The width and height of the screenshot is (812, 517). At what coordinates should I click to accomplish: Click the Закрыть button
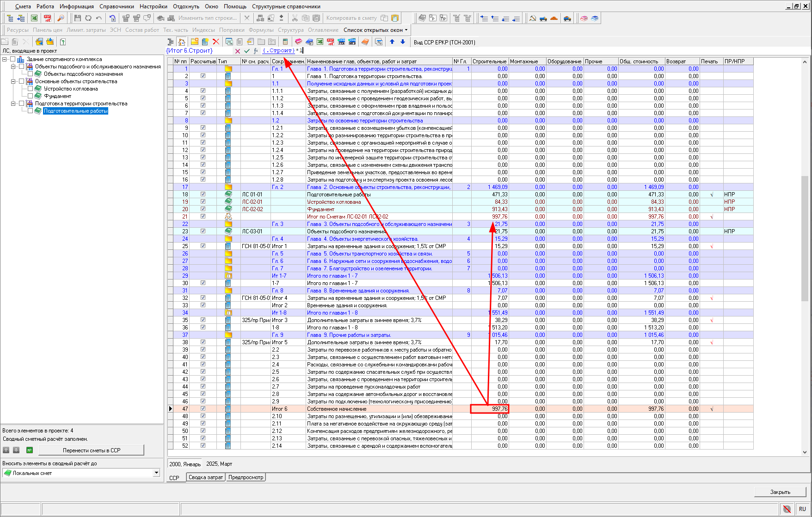(780, 492)
